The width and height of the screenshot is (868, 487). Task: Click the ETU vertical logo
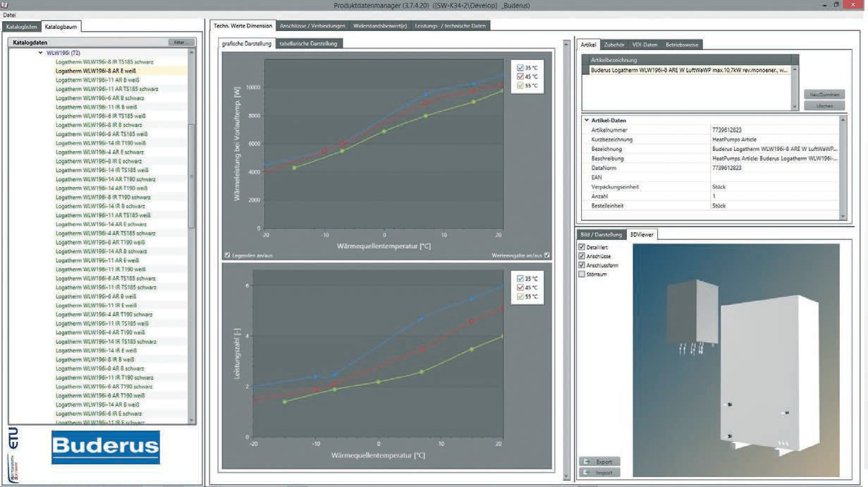coord(13,437)
